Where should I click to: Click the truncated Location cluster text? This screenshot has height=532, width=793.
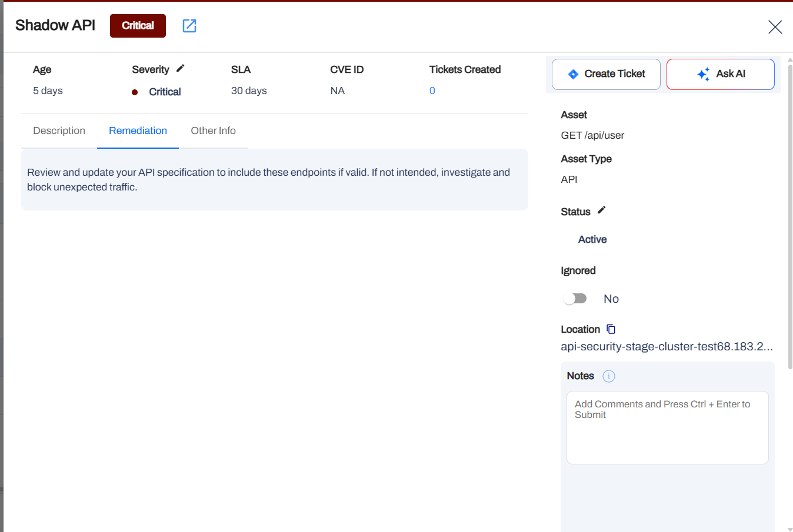[x=667, y=346]
